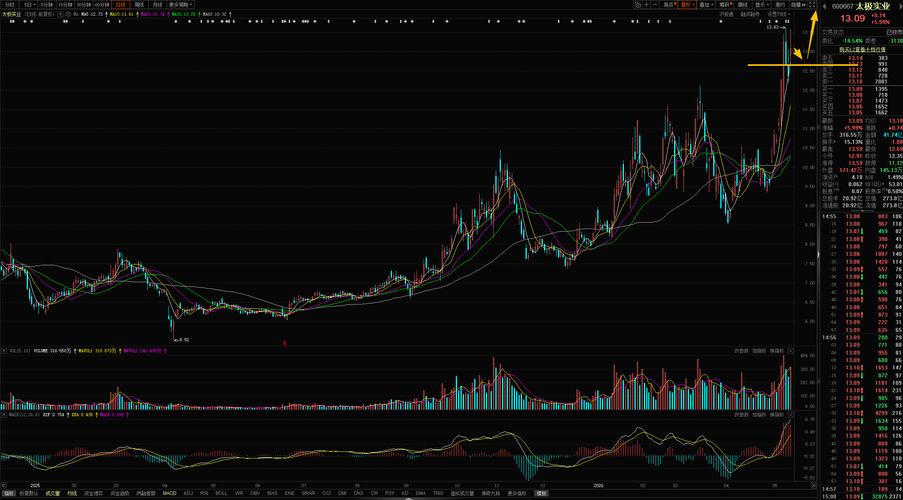This screenshot has width=903, height=500.
Task: Click the 融资融券 link
Action: point(748,14)
